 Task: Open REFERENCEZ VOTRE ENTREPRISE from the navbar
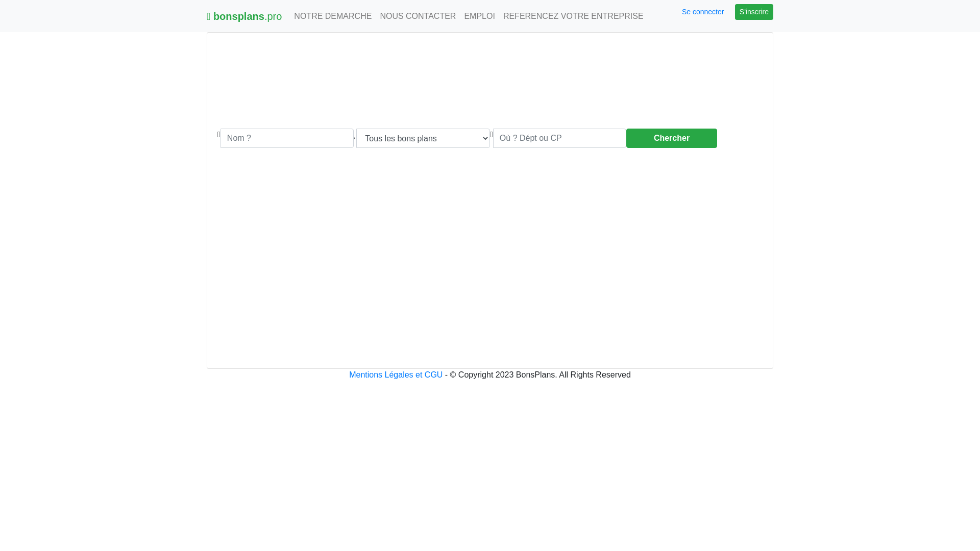click(573, 16)
